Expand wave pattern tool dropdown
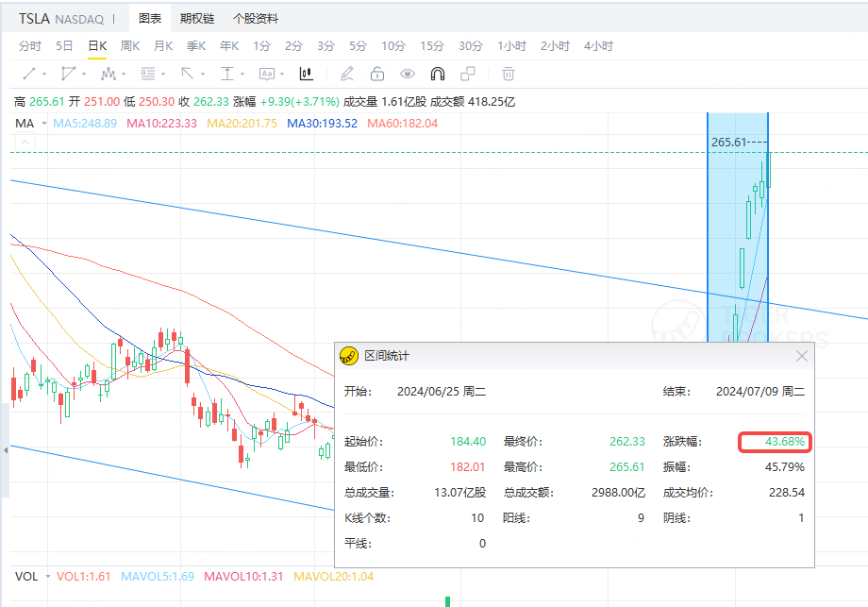This screenshot has height=607, width=868. click(x=124, y=74)
